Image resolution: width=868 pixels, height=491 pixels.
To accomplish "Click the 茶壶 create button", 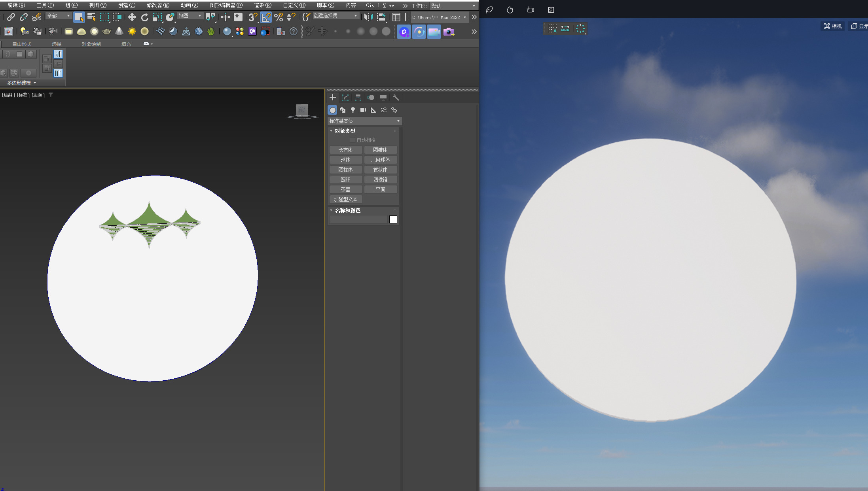I will (x=345, y=189).
